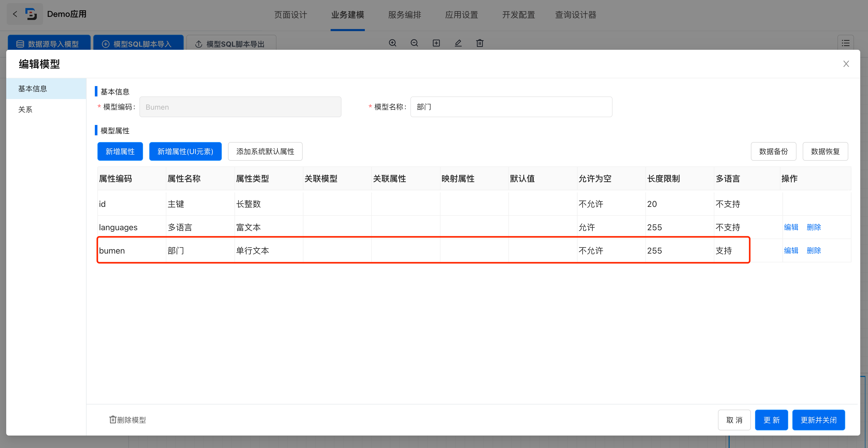This screenshot has height=448, width=868.
Task: Click the trash delete icon in toolbar
Action: click(480, 43)
